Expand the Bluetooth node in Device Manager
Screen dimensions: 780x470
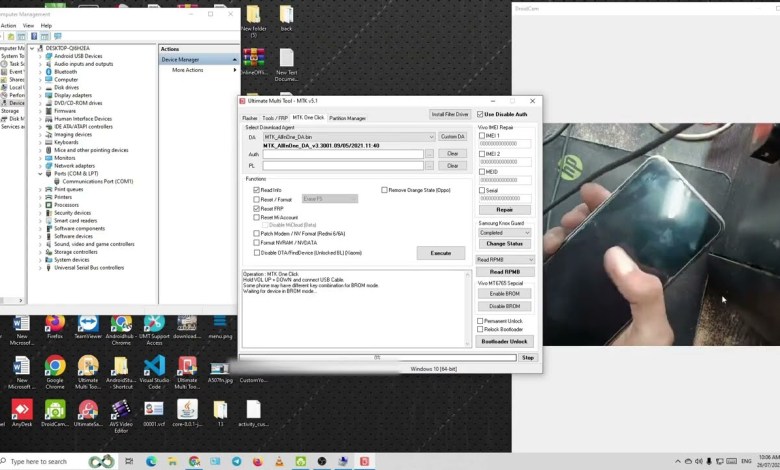point(40,72)
